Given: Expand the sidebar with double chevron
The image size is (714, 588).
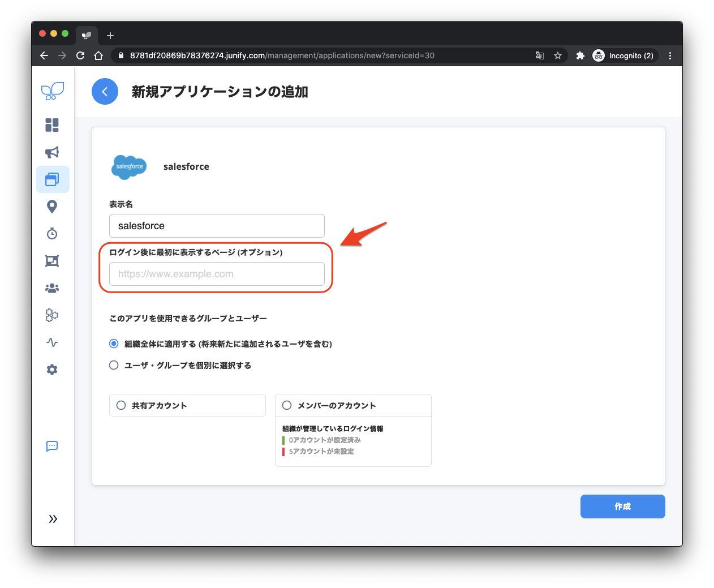Looking at the screenshot, I should point(53,519).
